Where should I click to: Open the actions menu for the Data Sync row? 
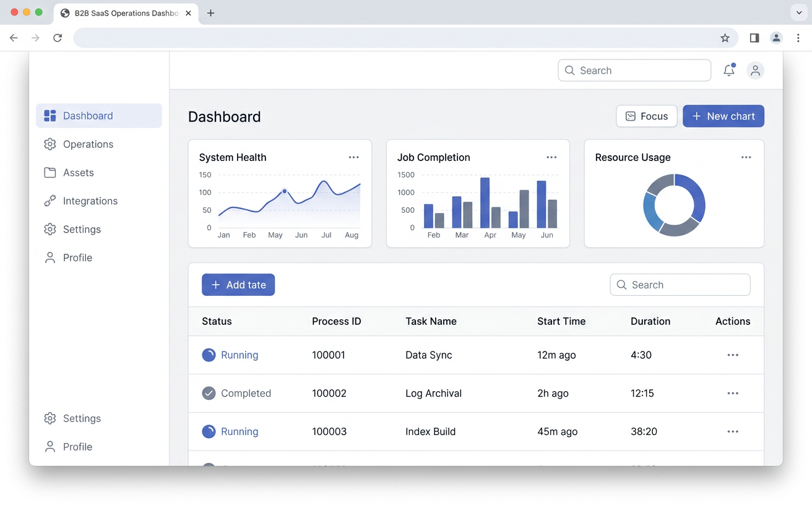coord(733,355)
